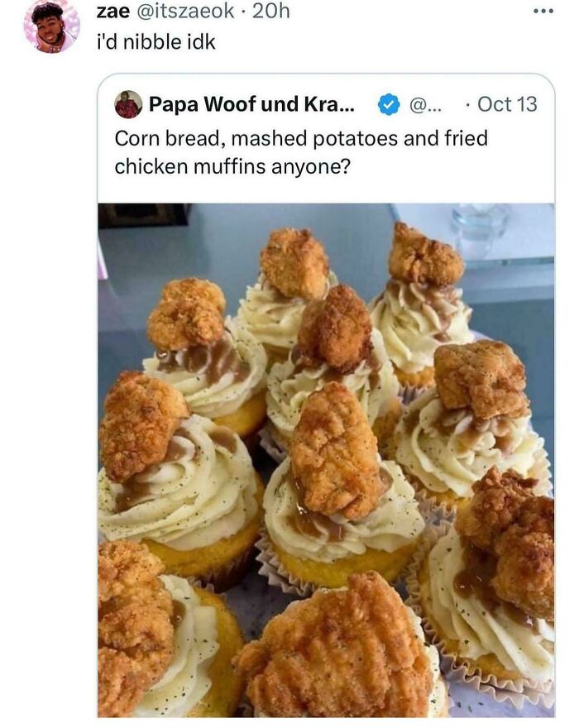Open Papa Woof's small profile avatar
The width and height of the screenshot is (579, 728).
tap(128, 104)
